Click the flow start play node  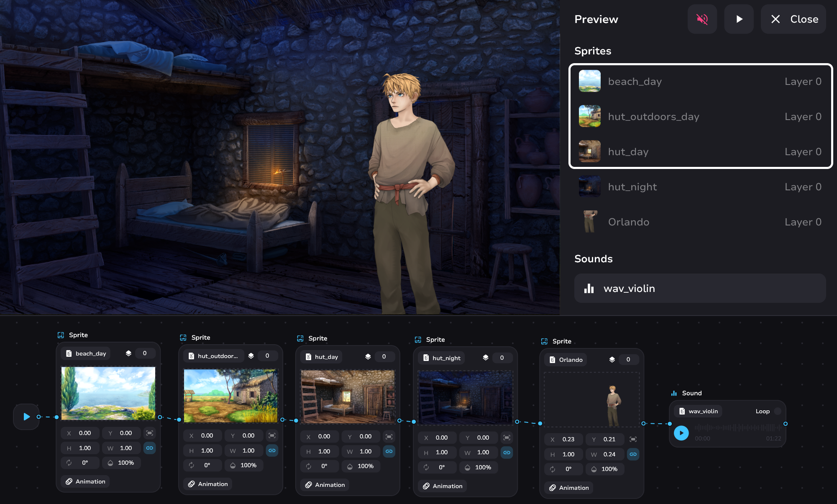[x=26, y=417]
